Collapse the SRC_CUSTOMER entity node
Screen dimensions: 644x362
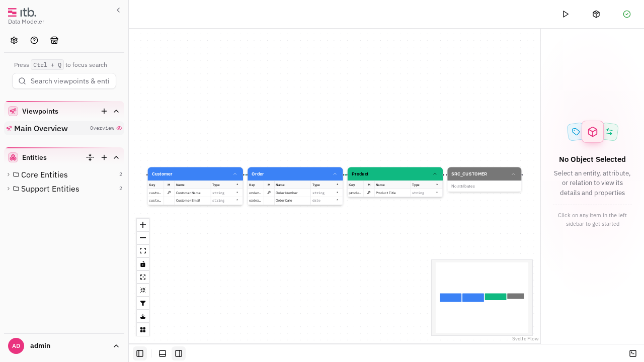(514, 174)
